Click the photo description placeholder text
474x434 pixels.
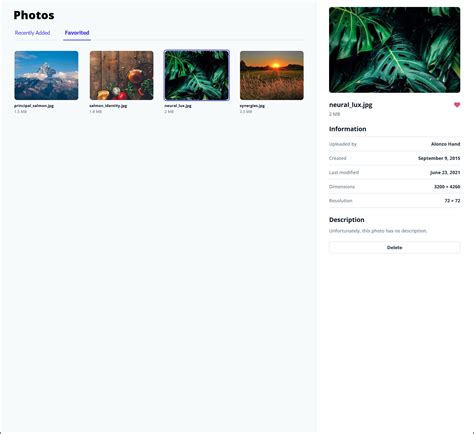(x=378, y=231)
